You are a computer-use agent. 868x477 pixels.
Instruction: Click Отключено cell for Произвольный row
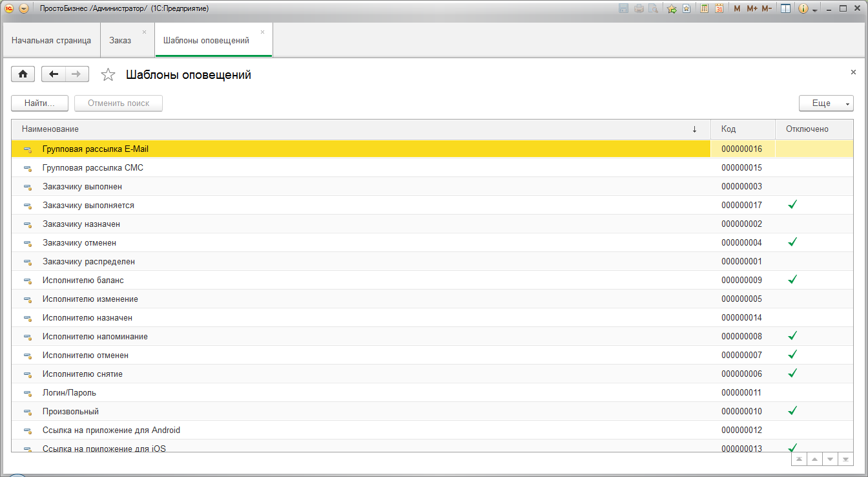[x=792, y=411]
